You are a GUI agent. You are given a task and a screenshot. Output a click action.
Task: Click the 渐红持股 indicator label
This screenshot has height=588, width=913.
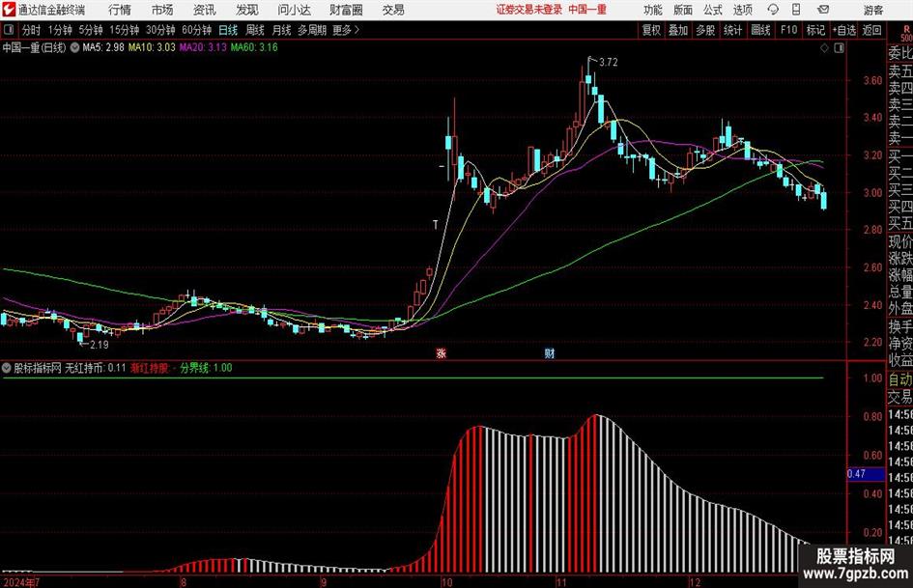pyautogui.click(x=150, y=368)
